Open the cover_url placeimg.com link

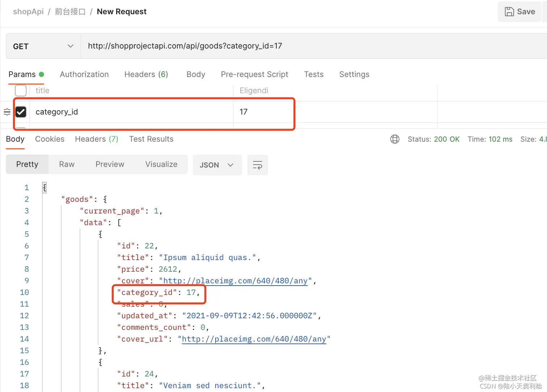(x=254, y=339)
